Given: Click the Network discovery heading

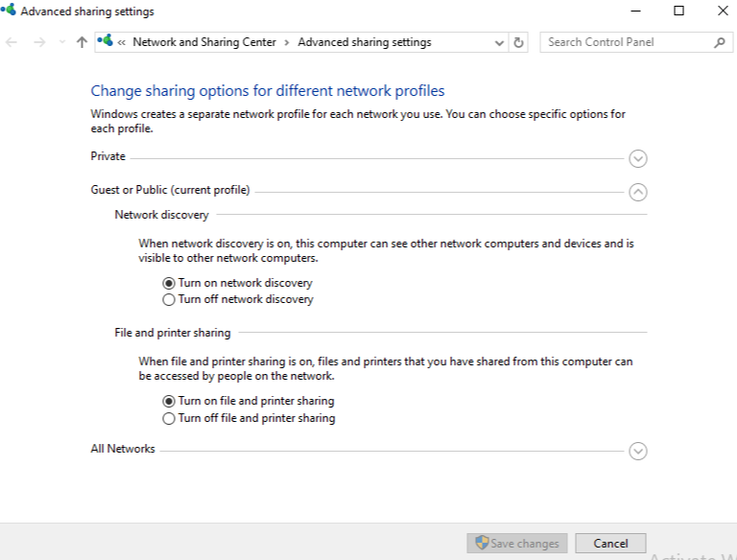Looking at the screenshot, I should click(x=161, y=215).
